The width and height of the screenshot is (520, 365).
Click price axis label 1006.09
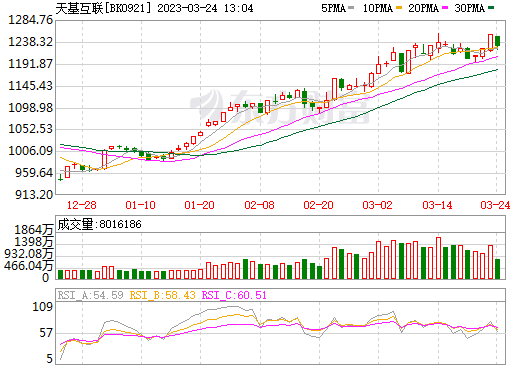(30, 151)
